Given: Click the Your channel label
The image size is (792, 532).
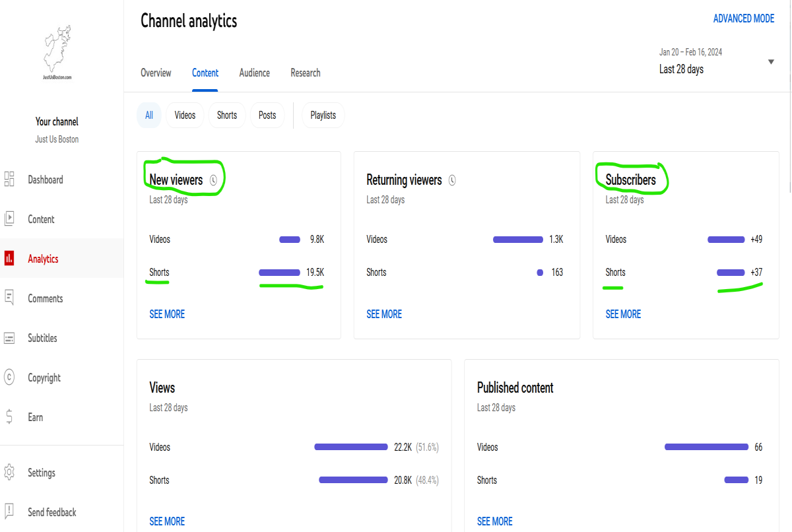Looking at the screenshot, I should [x=57, y=121].
